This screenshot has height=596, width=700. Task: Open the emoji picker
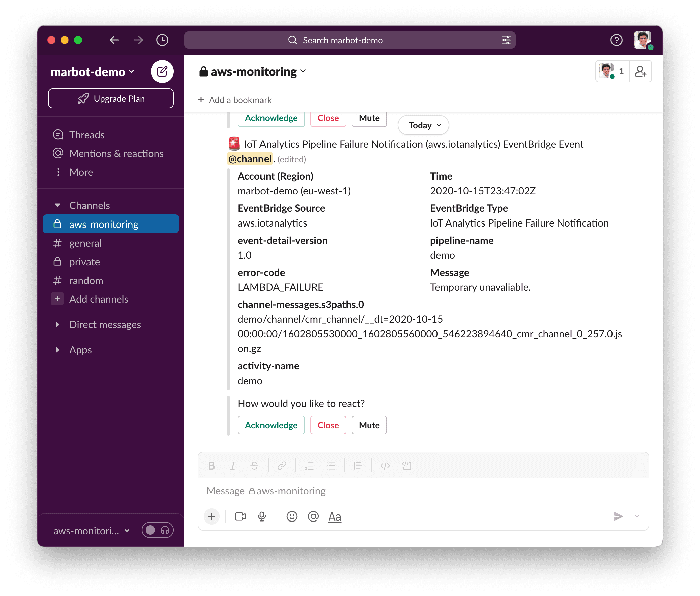coord(292,516)
